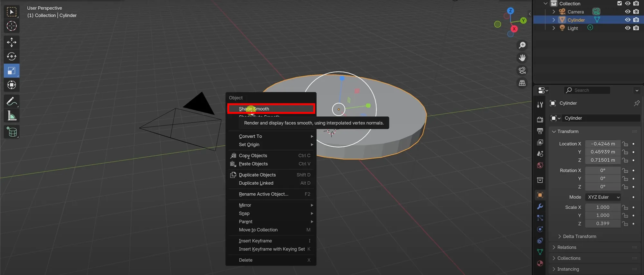Switch to orthographic view grid icon
Image resolution: width=644 pixels, height=275 pixels.
[x=522, y=83]
